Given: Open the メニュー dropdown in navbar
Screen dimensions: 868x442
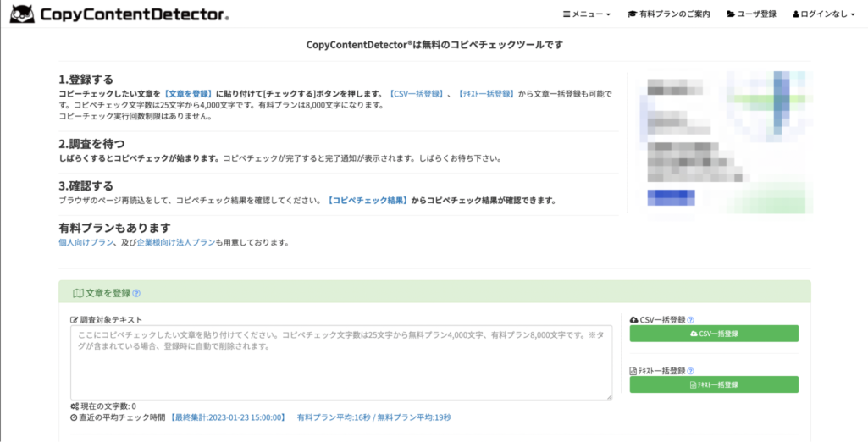Looking at the screenshot, I should pos(587,14).
